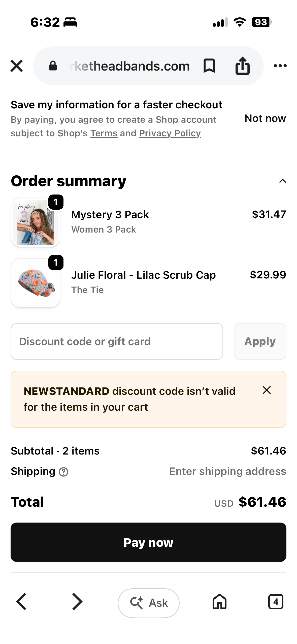297x644 pixels.
Task: Collapse the Order summary section
Action: [283, 181]
